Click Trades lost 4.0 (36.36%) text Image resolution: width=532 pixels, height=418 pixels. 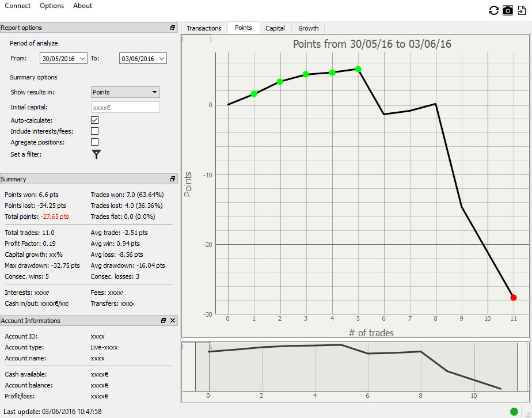click(127, 206)
